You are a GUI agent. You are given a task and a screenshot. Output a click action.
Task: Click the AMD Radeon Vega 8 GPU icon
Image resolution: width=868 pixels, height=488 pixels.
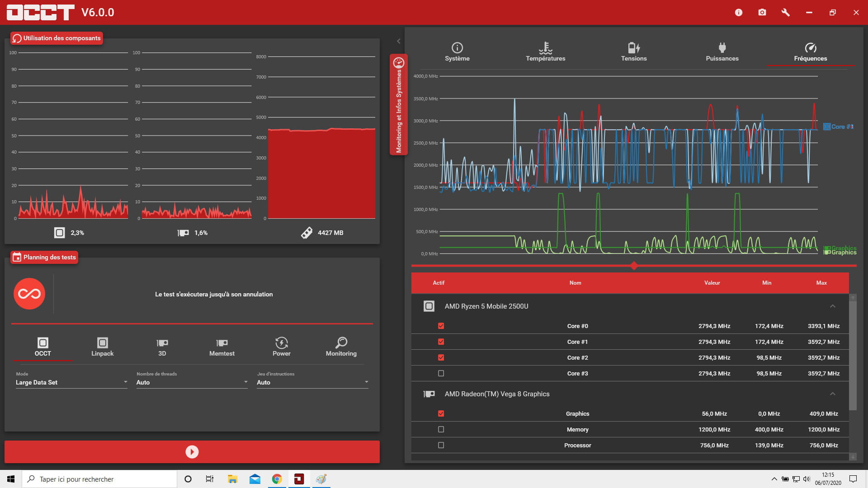429,394
